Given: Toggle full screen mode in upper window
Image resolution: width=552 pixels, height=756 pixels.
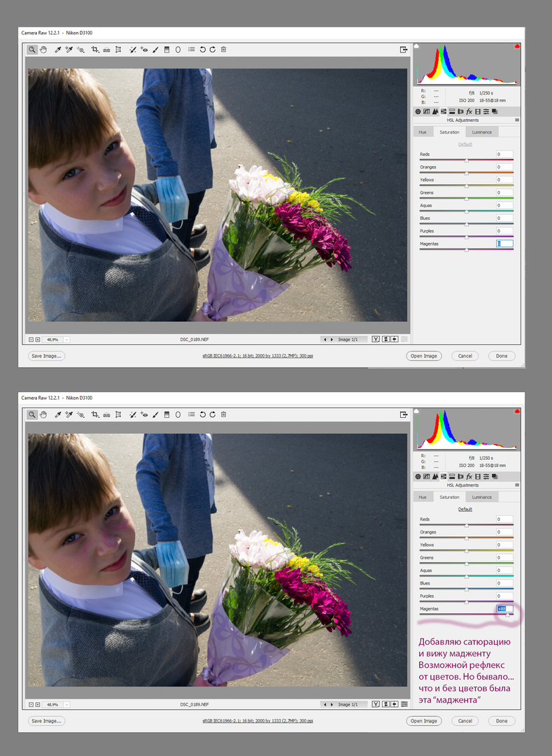Looking at the screenshot, I should pyautogui.click(x=404, y=50).
